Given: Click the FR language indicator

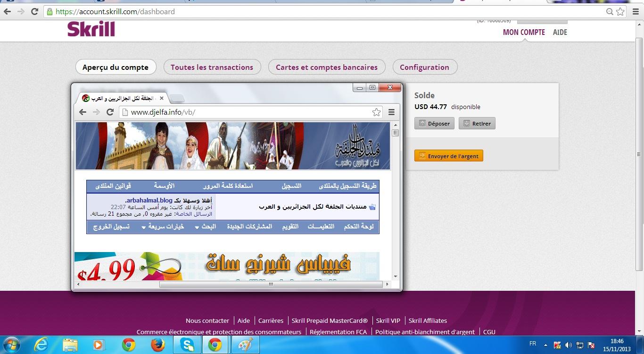Looking at the screenshot, I should coord(533,344).
